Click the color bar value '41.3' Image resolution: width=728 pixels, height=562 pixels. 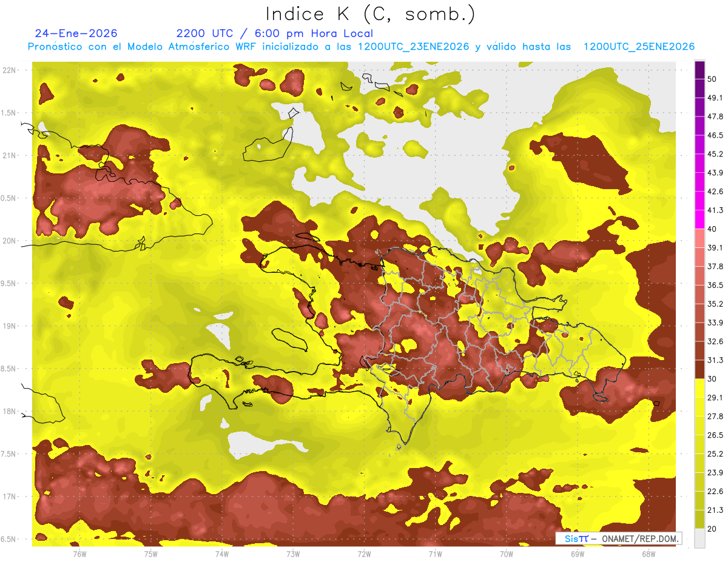click(715, 210)
